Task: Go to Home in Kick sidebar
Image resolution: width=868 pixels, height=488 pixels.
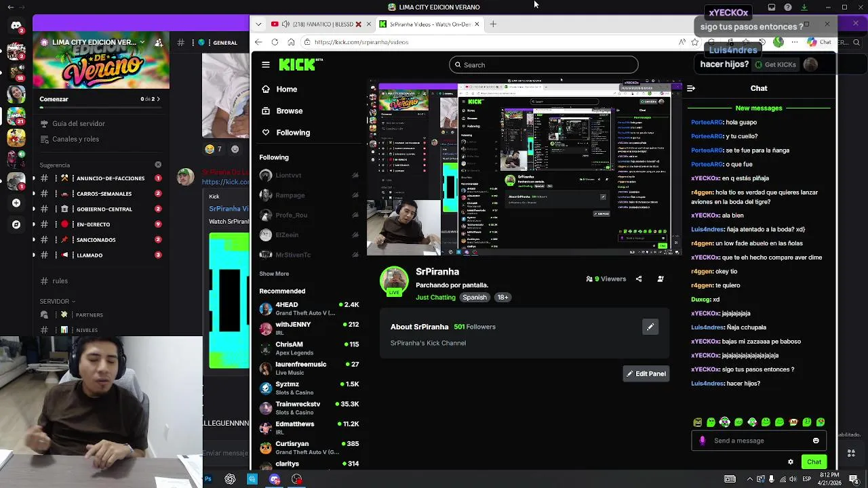Action: (279, 89)
